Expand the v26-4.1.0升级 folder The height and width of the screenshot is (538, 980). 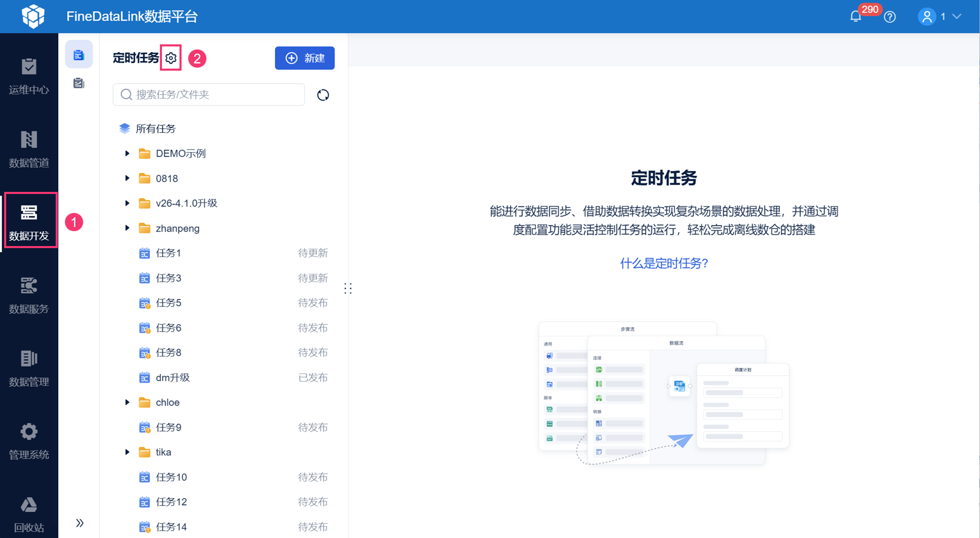coord(127,203)
